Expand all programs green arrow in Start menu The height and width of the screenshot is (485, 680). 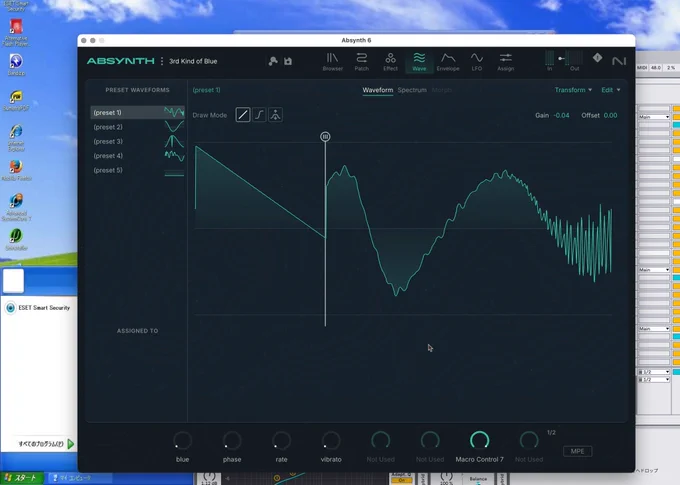point(71,444)
